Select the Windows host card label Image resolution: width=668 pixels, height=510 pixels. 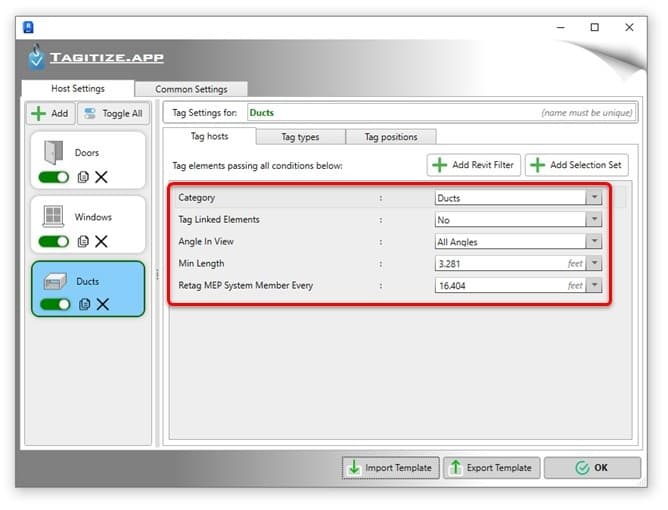[93, 217]
